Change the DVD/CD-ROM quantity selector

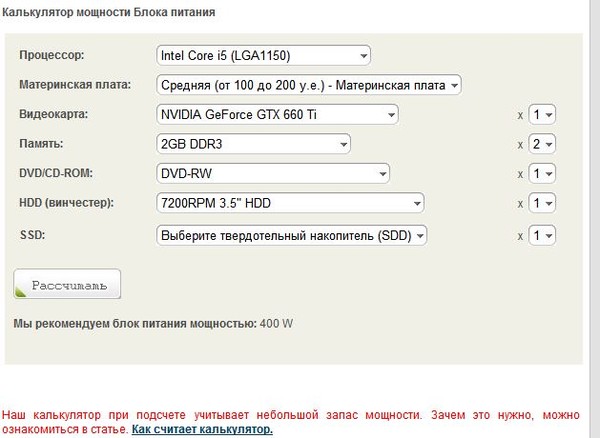tap(542, 173)
